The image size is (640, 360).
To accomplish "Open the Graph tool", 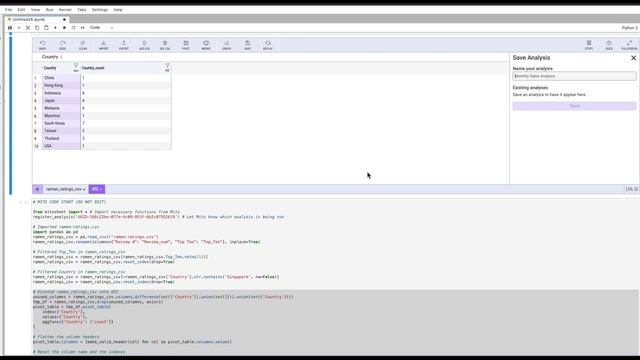I will coord(227,45).
